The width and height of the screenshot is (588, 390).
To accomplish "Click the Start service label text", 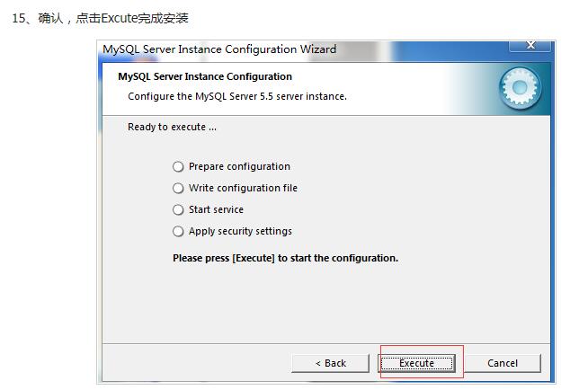I will point(216,209).
